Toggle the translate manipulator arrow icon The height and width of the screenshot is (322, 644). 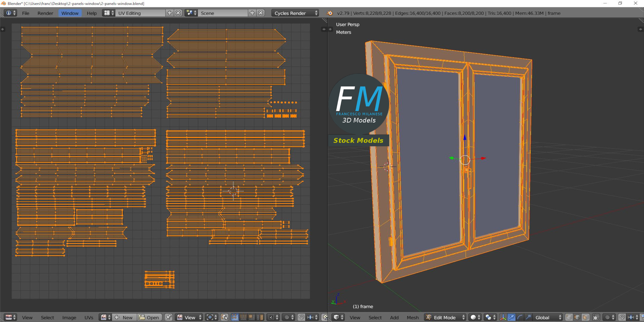click(511, 317)
